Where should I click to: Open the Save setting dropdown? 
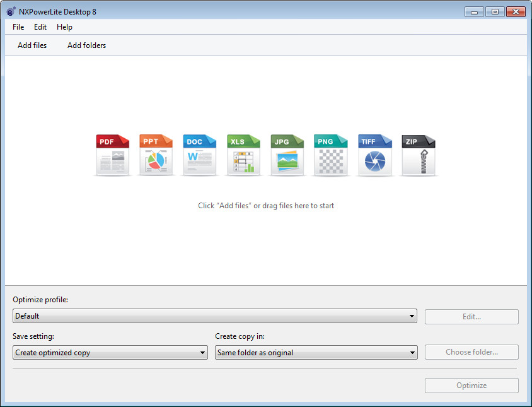[x=110, y=353]
